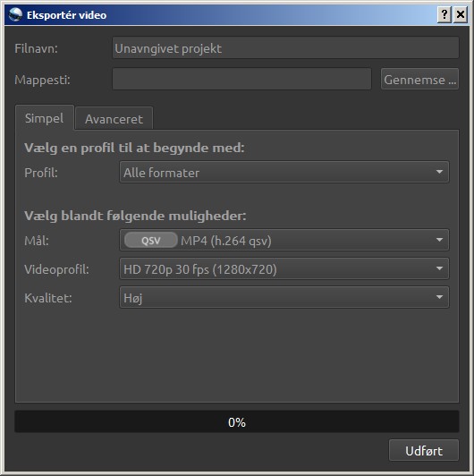Click the 'Eksportér video' window title

click(x=66, y=15)
